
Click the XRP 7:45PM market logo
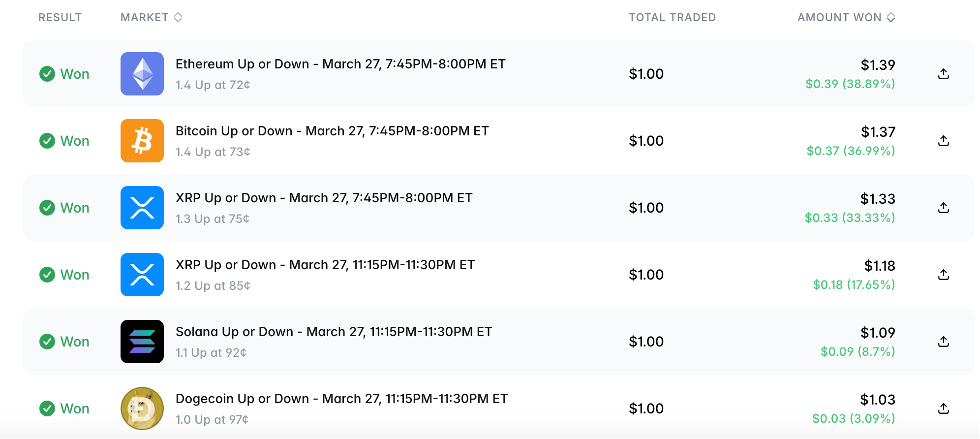tap(142, 208)
